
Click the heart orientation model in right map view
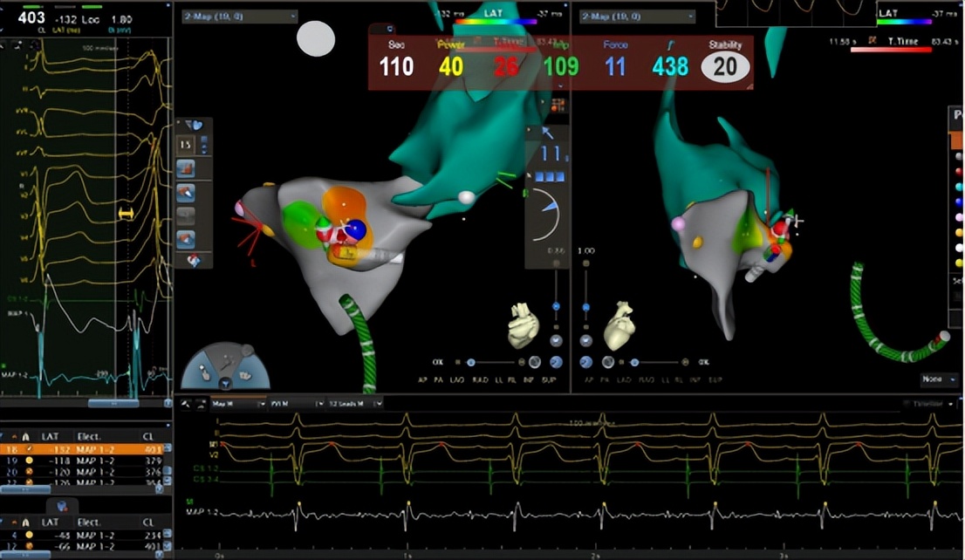pos(620,325)
